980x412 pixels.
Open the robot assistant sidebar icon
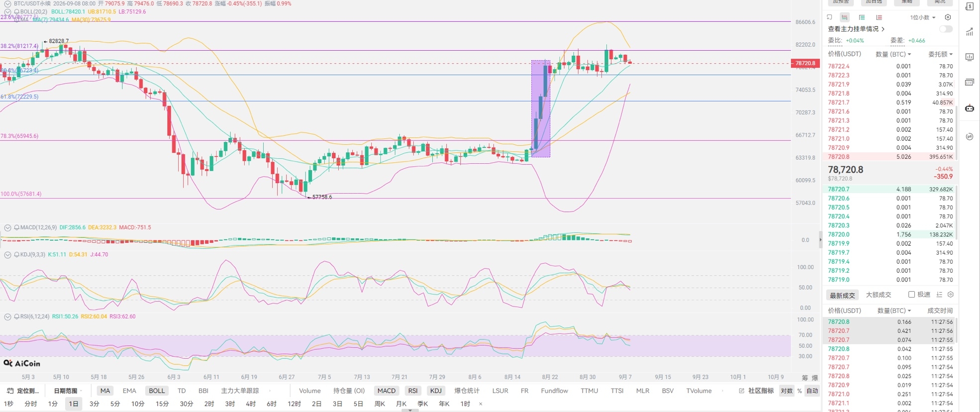(970, 108)
